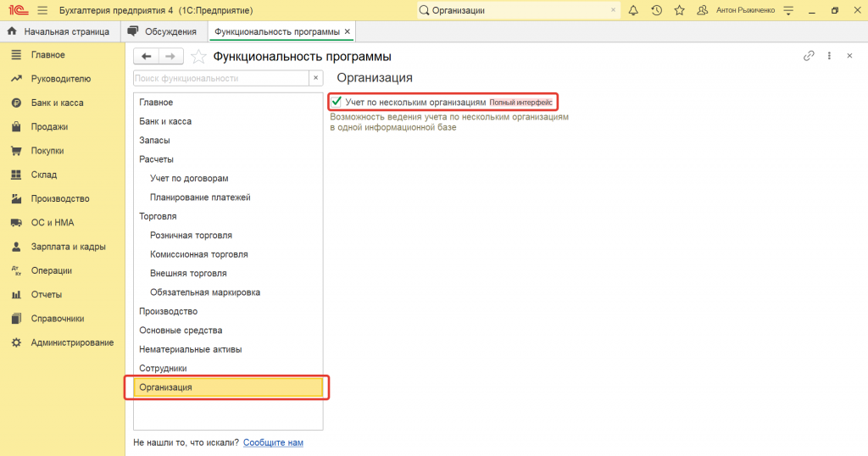The height and width of the screenshot is (456, 868).
Task: Click the functionality search input field
Action: click(220, 78)
